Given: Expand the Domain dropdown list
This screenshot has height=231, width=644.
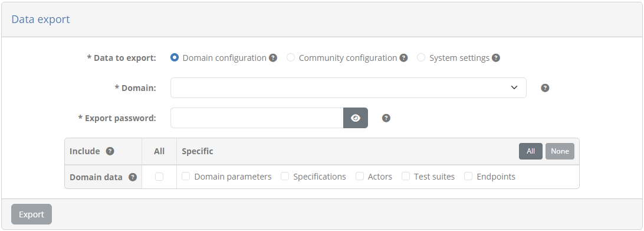Looking at the screenshot, I should pos(349,87).
